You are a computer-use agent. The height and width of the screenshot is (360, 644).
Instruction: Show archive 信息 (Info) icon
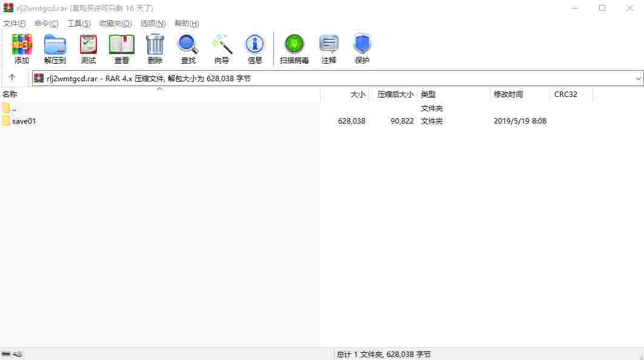click(254, 44)
